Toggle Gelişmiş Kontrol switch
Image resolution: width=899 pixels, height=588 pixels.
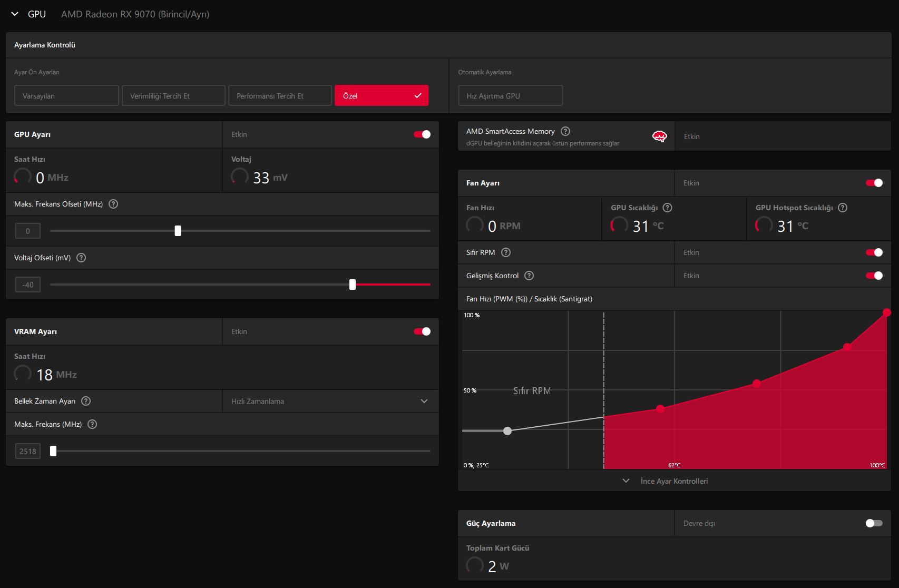[874, 276]
